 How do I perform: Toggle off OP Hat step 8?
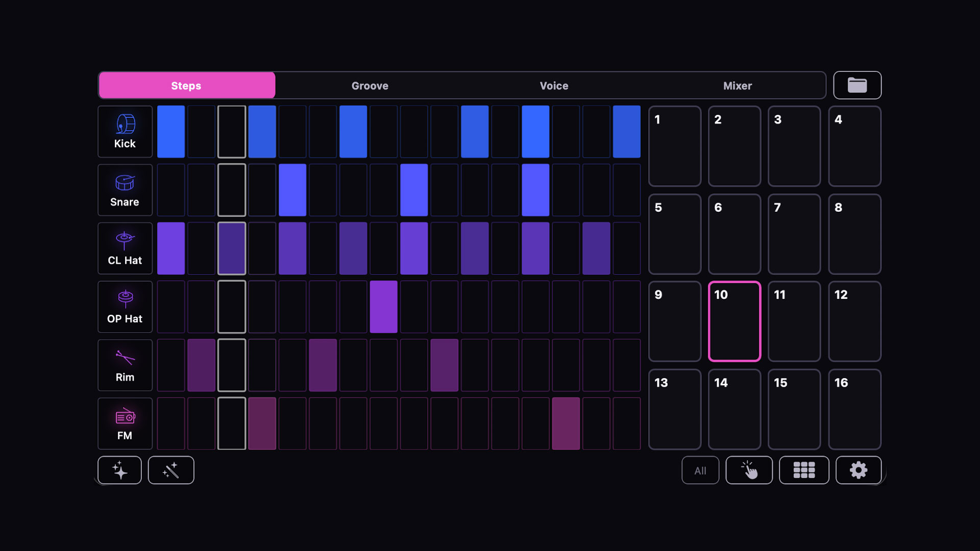click(x=384, y=307)
